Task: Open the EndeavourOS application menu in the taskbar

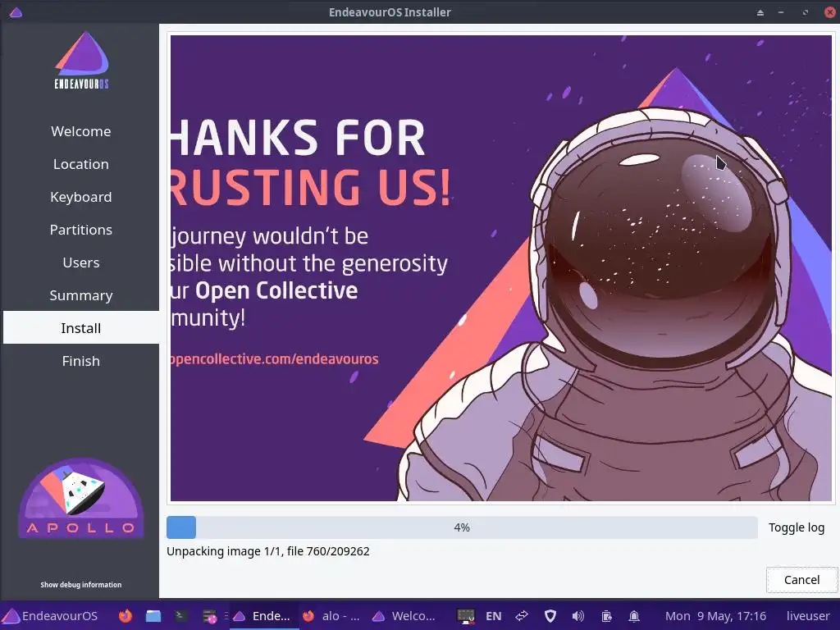Action: tap(50, 616)
